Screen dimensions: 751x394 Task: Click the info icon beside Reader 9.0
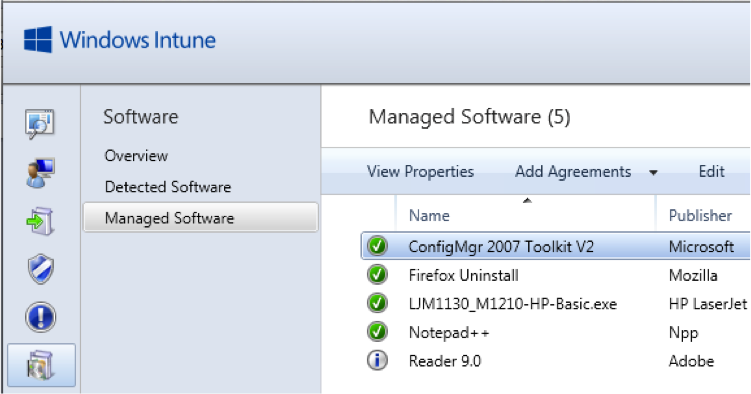pyautogui.click(x=377, y=360)
